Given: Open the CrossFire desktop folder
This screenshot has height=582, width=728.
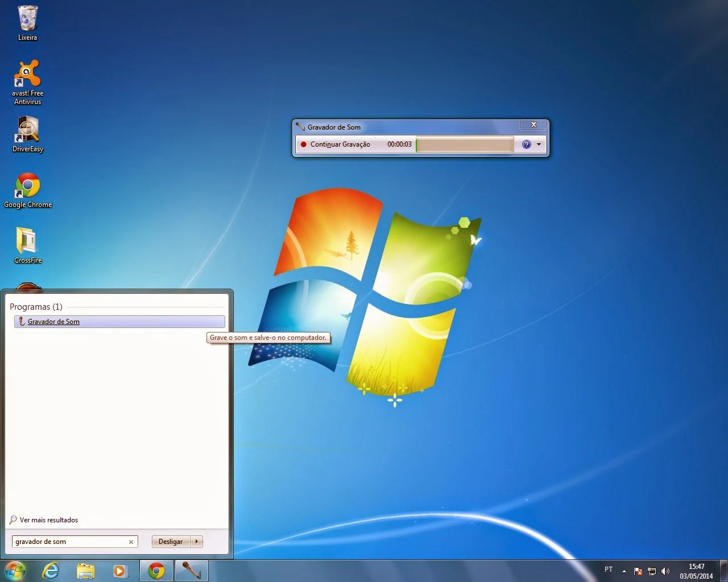Looking at the screenshot, I should pos(27,245).
